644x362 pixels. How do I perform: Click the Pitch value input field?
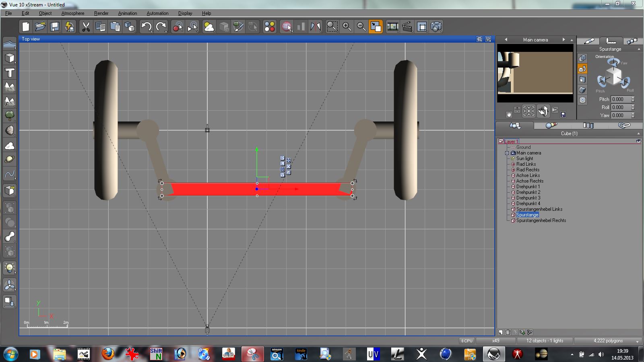pos(620,99)
